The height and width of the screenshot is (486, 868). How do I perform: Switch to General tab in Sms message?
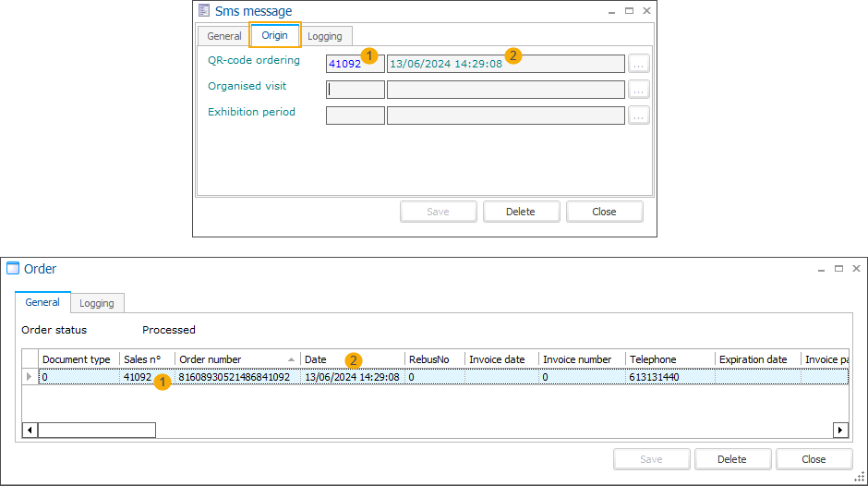click(x=223, y=36)
